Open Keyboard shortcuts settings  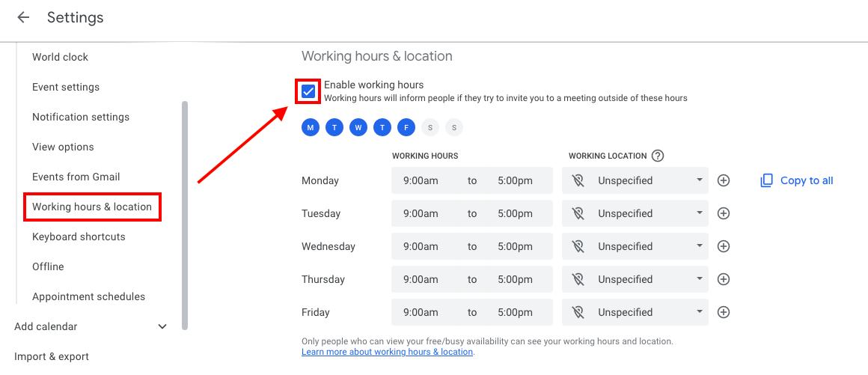click(x=79, y=237)
